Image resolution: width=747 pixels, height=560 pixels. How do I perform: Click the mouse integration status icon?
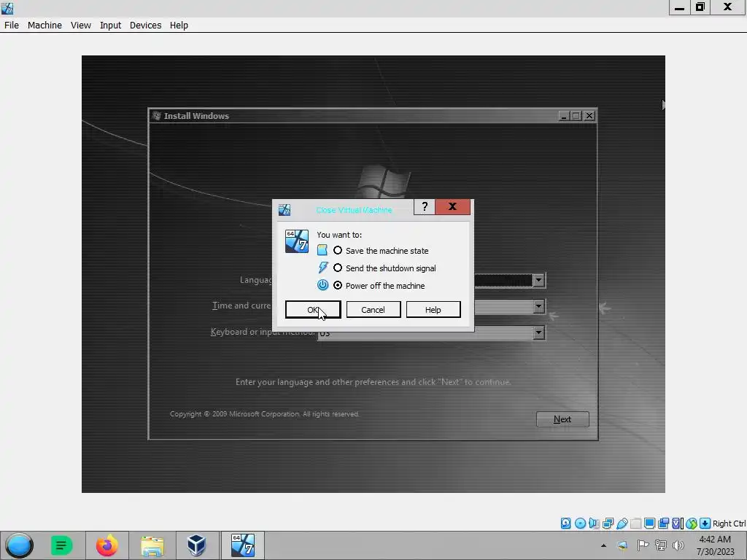(x=692, y=524)
